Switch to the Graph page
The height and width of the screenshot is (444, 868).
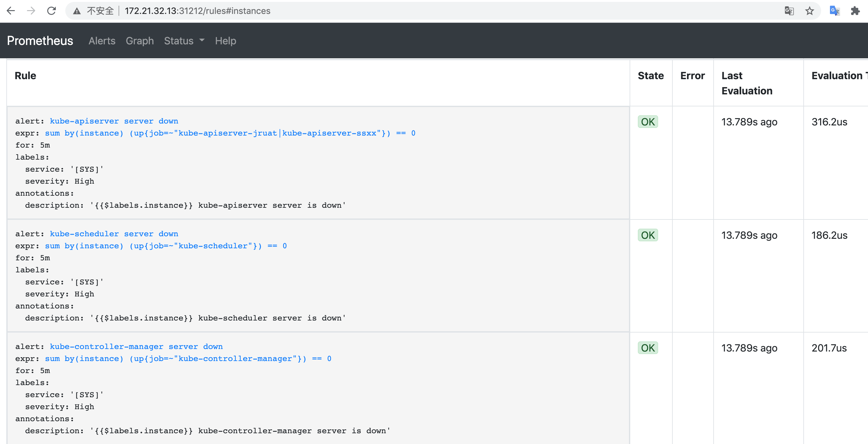pos(140,41)
